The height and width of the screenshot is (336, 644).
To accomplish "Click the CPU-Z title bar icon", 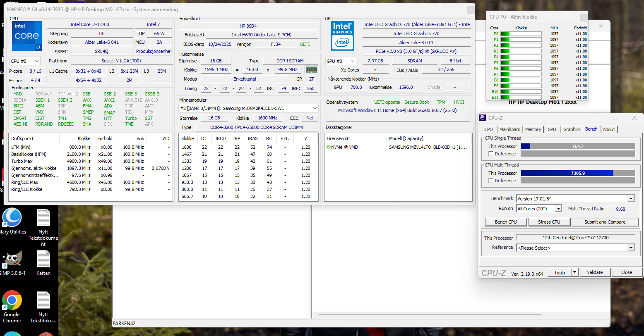I will (x=483, y=118).
